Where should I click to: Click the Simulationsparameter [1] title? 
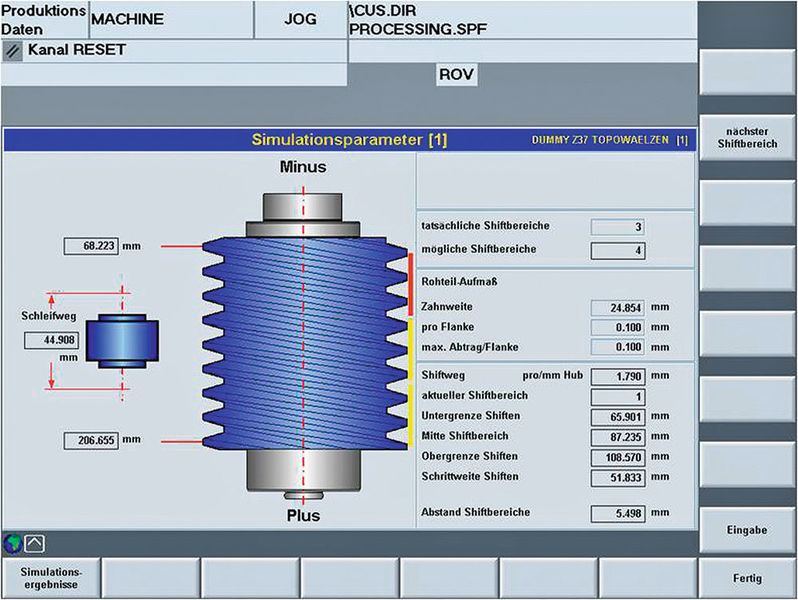point(350,140)
